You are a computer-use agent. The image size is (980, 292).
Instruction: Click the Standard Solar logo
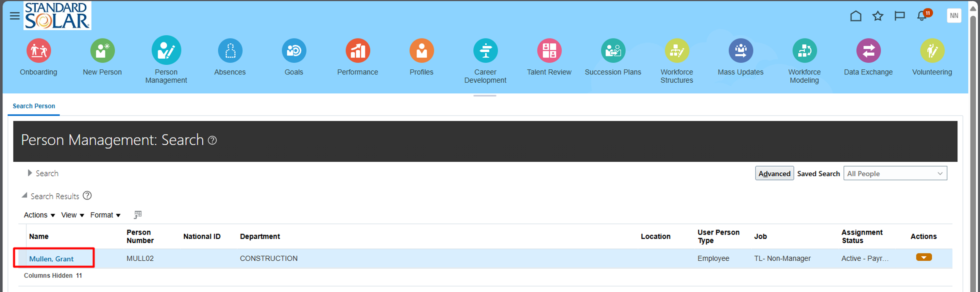tap(57, 16)
